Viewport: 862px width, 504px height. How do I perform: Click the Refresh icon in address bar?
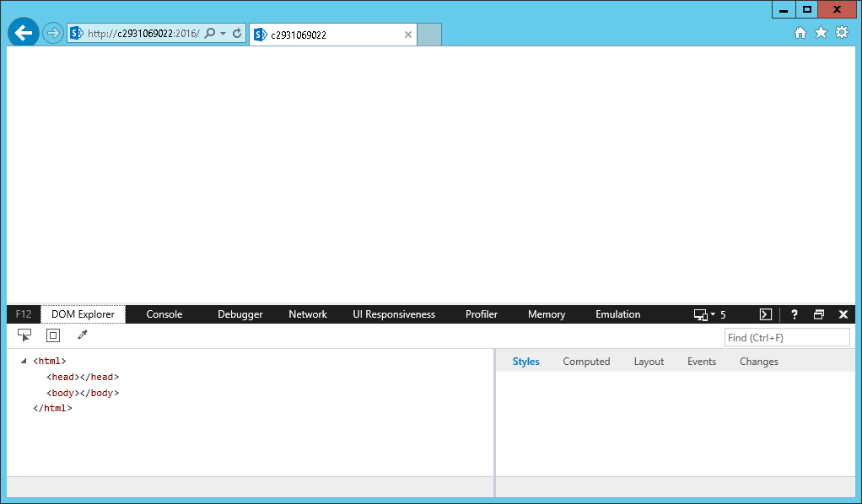click(x=237, y=34)
